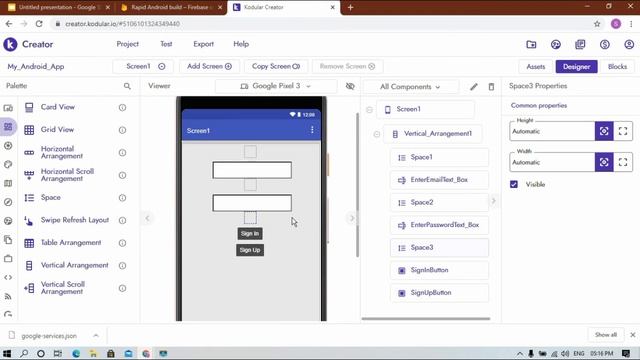The height and width of the screenshot is (360, 640).
Task: Show info for Vertical Scroll Arrangement
Action: tap(122, 288)
